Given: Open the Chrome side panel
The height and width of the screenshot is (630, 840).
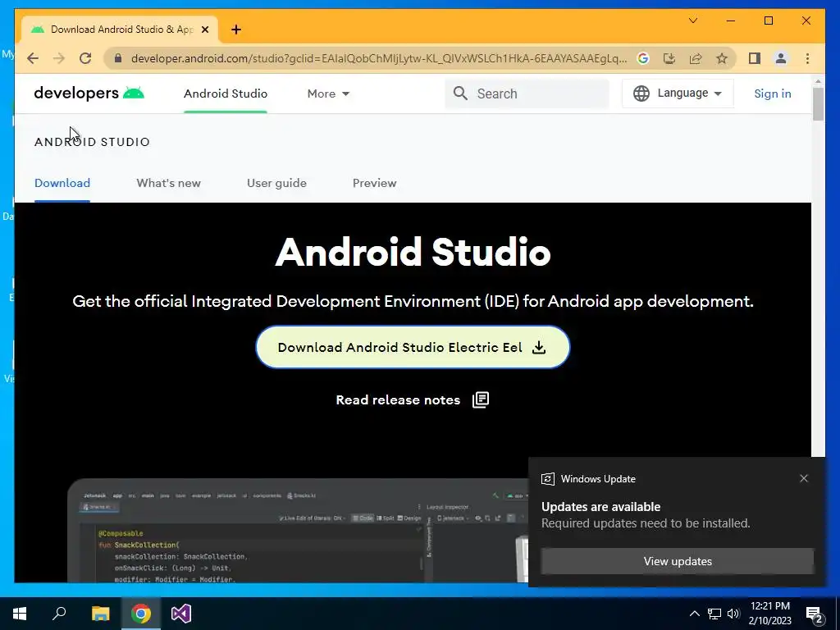Looking at the screenshot, I should pyautogui.click(x=755, y=58).
